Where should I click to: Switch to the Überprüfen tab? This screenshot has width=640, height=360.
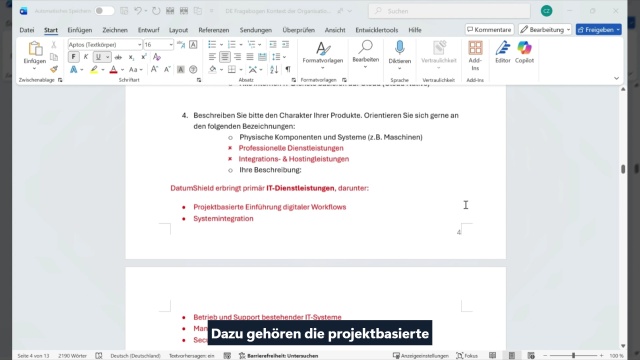click(298, 30)
